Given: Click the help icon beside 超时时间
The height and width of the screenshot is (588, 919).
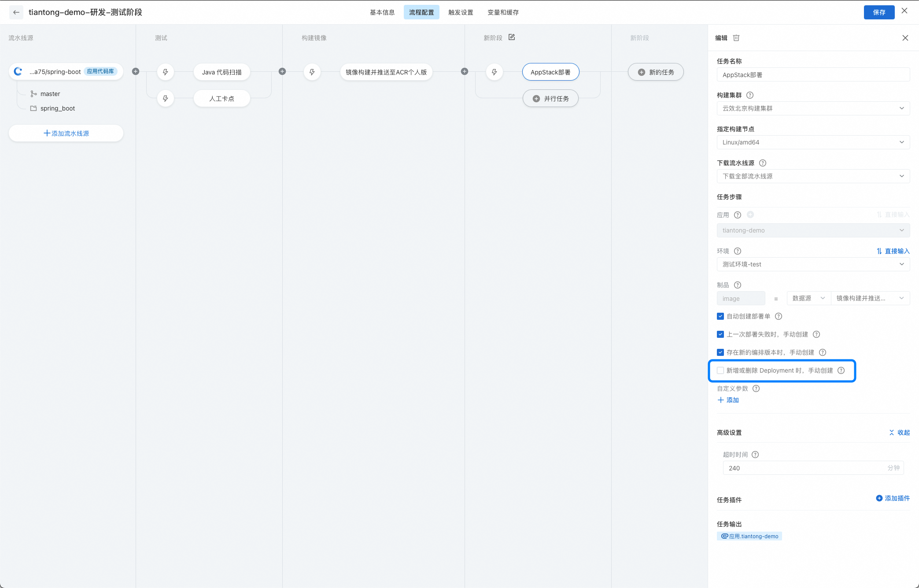Looking at the screenshot, I should click(755, 455).
